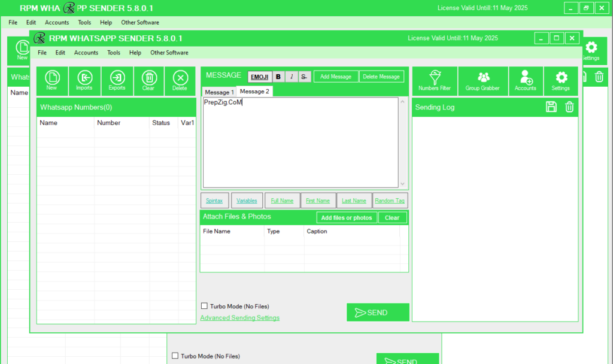
Task: Enable Turbo Mode checkbox in front window
Action: (x=204, y=306)
